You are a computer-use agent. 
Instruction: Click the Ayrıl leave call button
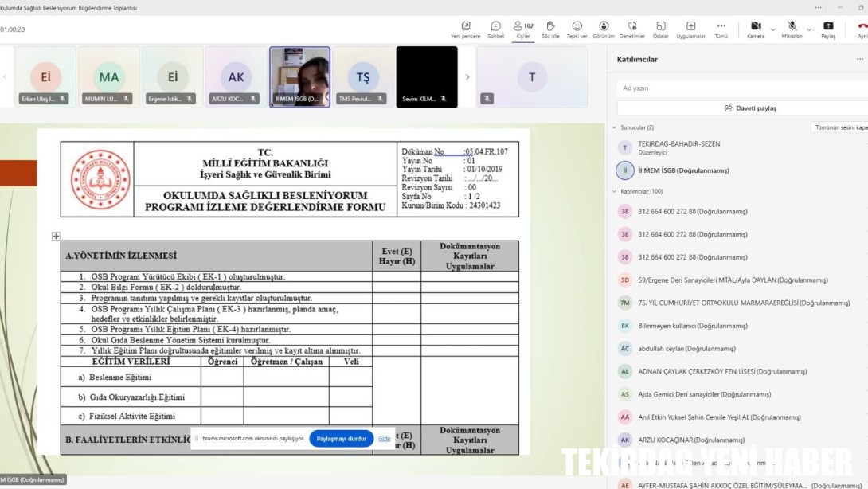pos(862,30)
